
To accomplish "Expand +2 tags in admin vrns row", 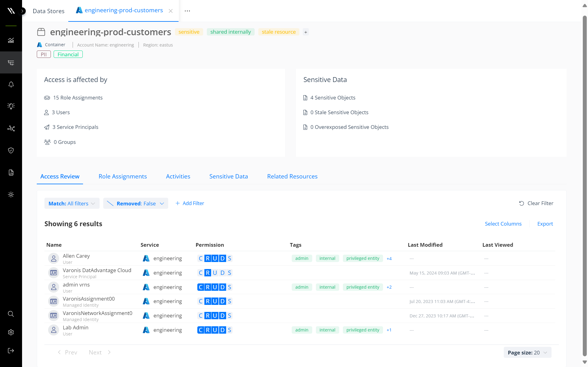I will (x=389, y=287).
